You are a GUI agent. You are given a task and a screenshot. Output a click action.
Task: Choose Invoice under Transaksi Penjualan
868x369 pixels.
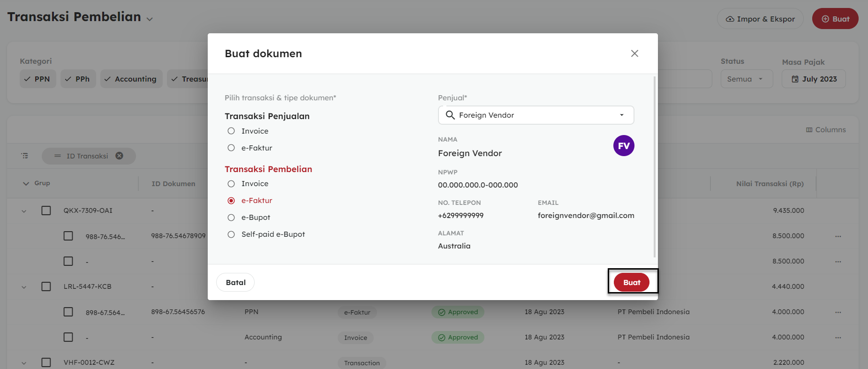pos(231,131)
